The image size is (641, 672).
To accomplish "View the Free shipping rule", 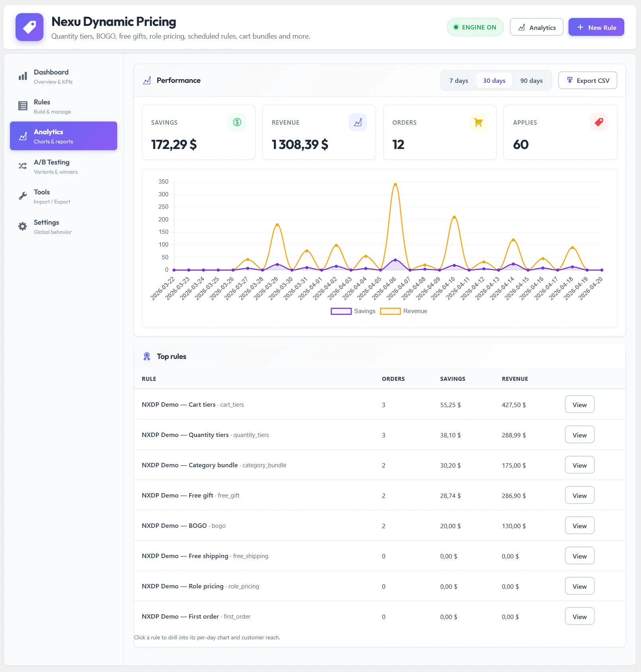I will coord(580,556).
